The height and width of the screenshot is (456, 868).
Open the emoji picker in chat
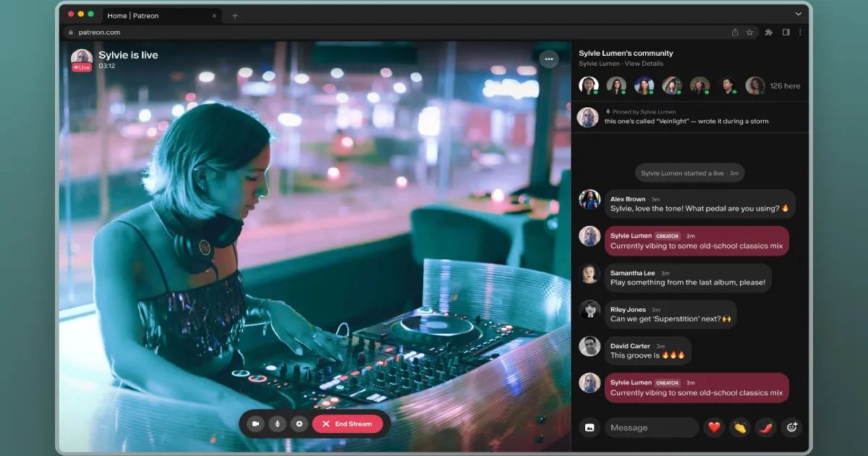coord(790,428)
